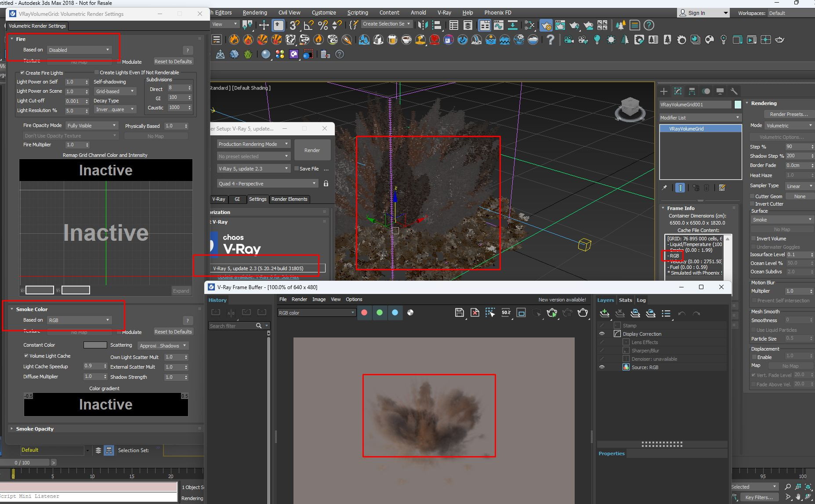This screenshot has height=504, width=815.
Task: Open the Rendering menu
Action: pyautogui.click(x=255, y=13)
